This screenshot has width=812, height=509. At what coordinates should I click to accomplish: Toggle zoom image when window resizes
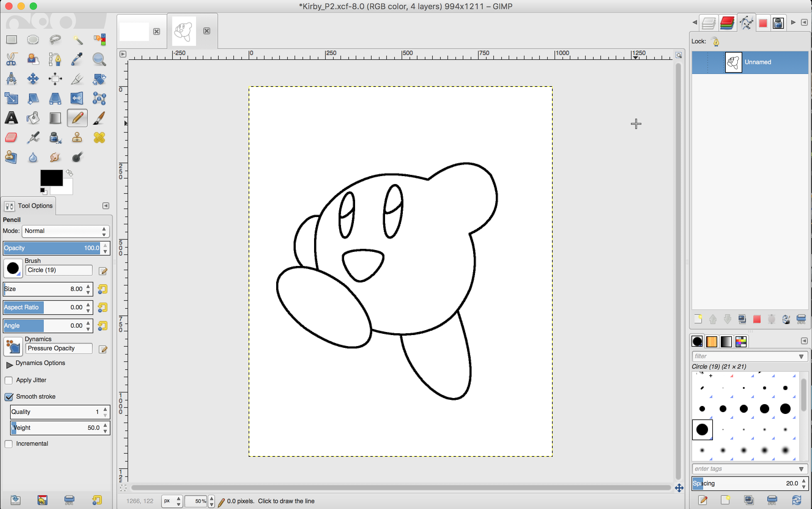tap(679, 54)
